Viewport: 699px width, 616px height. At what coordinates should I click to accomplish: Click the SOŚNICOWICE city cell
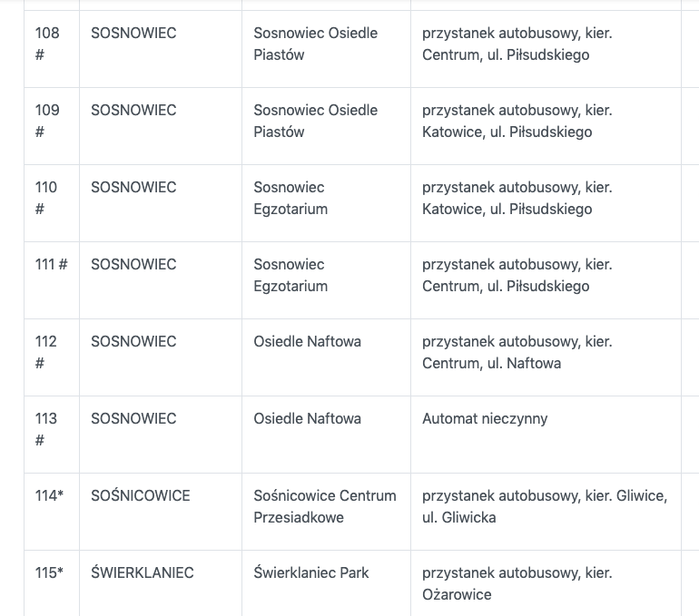(141, 496)
